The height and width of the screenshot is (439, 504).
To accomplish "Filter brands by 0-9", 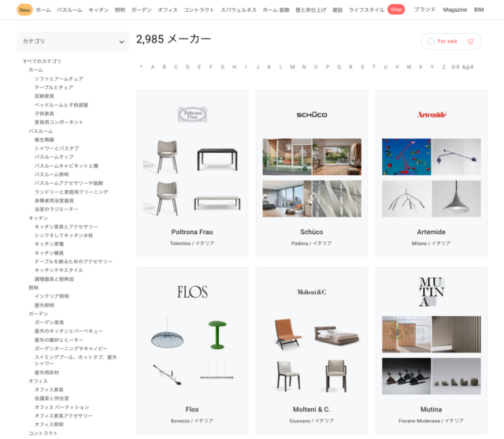I will [x=455, y=67].
